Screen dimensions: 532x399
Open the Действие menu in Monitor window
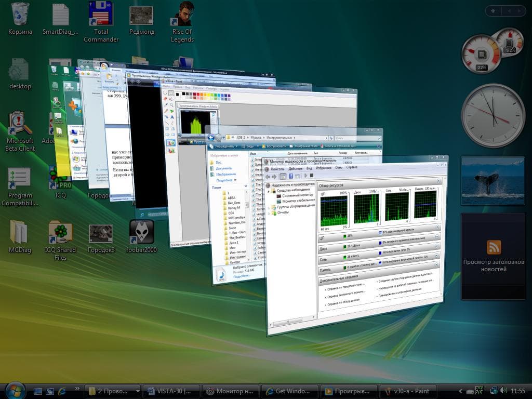[295, 169]
